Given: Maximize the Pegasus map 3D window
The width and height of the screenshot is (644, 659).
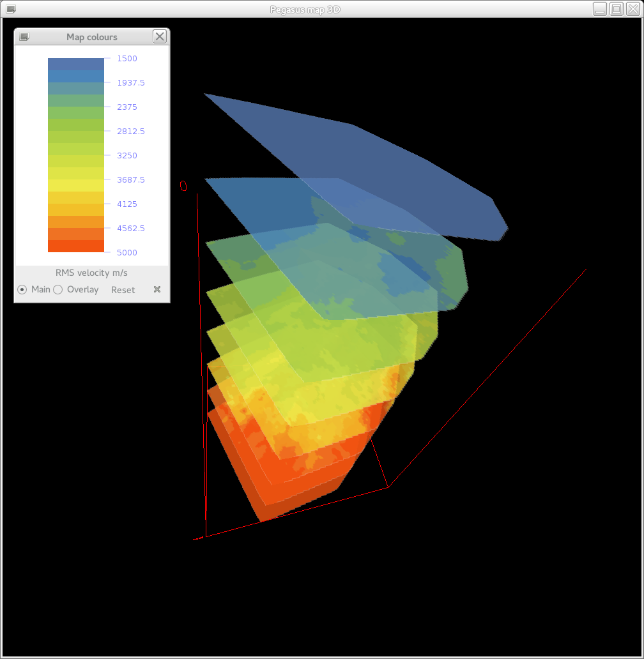Looking at the screenshot, I should coord(617,9).
